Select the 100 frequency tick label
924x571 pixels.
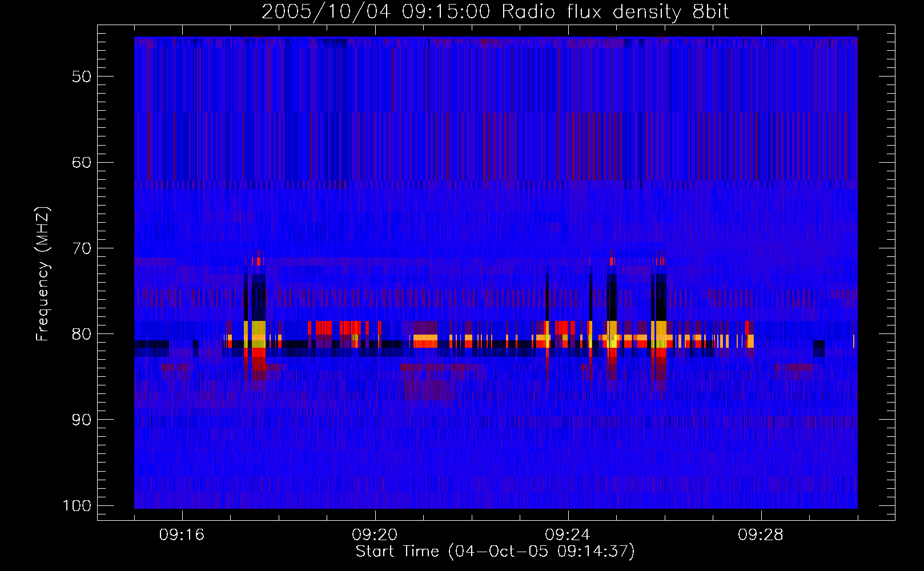77,506
